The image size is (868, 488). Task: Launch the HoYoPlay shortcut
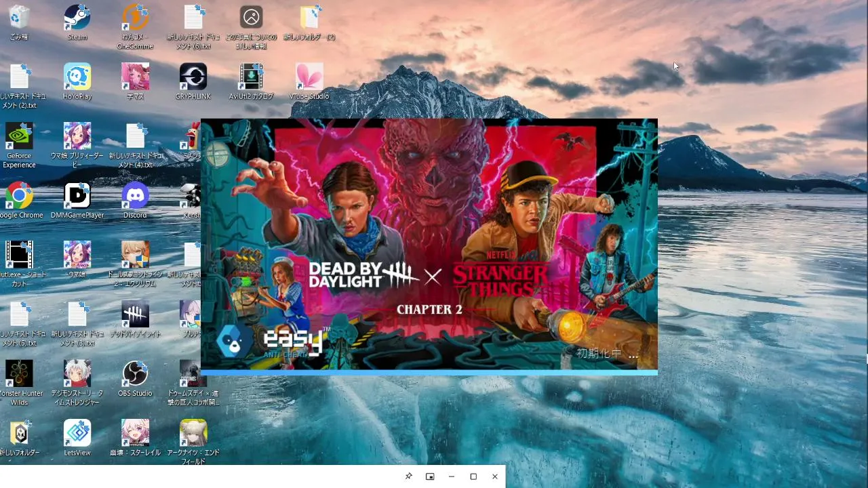pyautogui.click(x=77, y=82)
